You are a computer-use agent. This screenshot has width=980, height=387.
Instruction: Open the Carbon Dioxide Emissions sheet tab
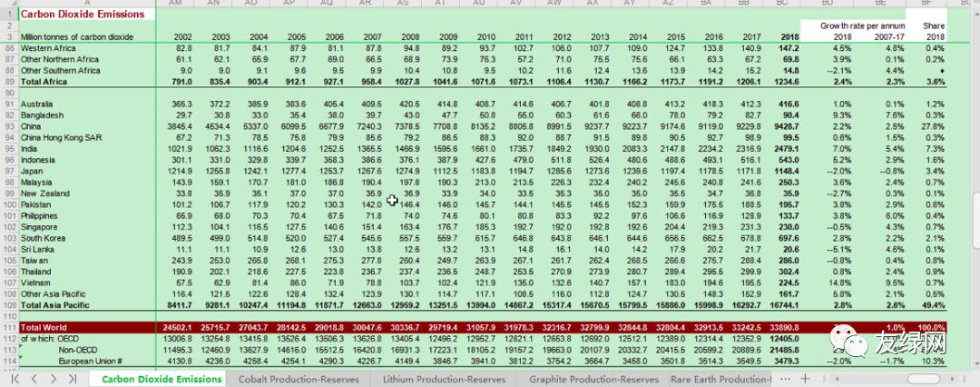pyautogui.click(x=162, y=379)
